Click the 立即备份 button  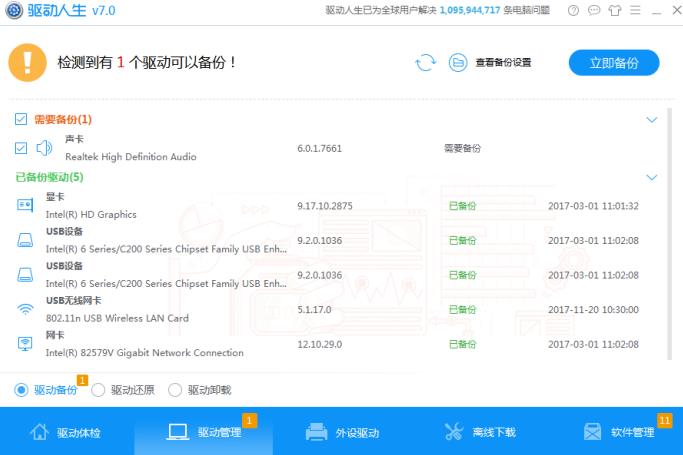click(x=614, y=63)
